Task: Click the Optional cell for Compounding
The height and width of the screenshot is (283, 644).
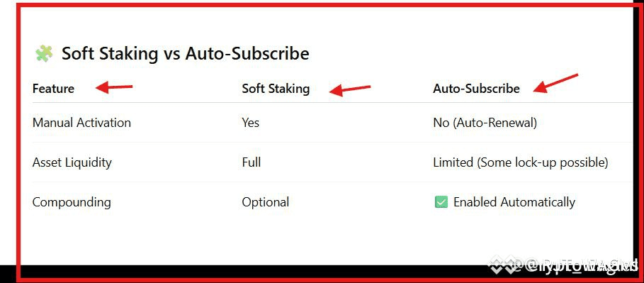Action: [265, 202]
